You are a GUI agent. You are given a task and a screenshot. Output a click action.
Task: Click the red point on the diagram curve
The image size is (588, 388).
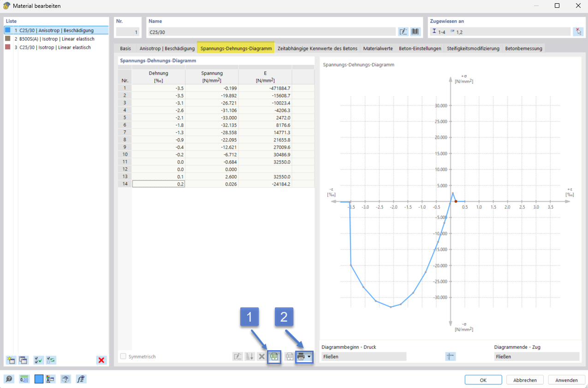tap(456, 201)
